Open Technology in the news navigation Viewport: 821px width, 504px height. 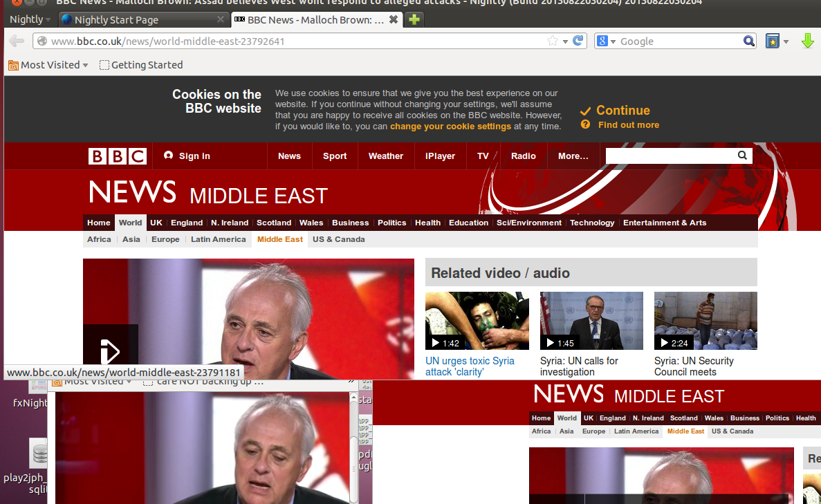[591, 223]
